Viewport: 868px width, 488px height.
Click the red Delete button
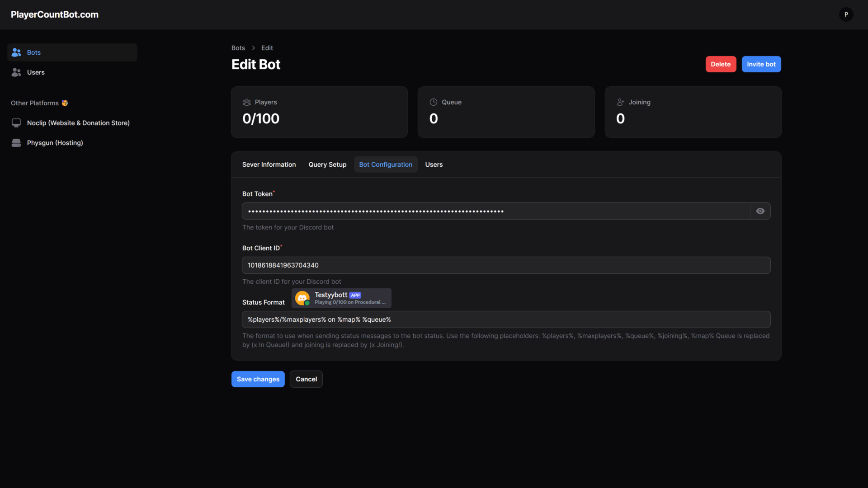click(x=721, y=64)
